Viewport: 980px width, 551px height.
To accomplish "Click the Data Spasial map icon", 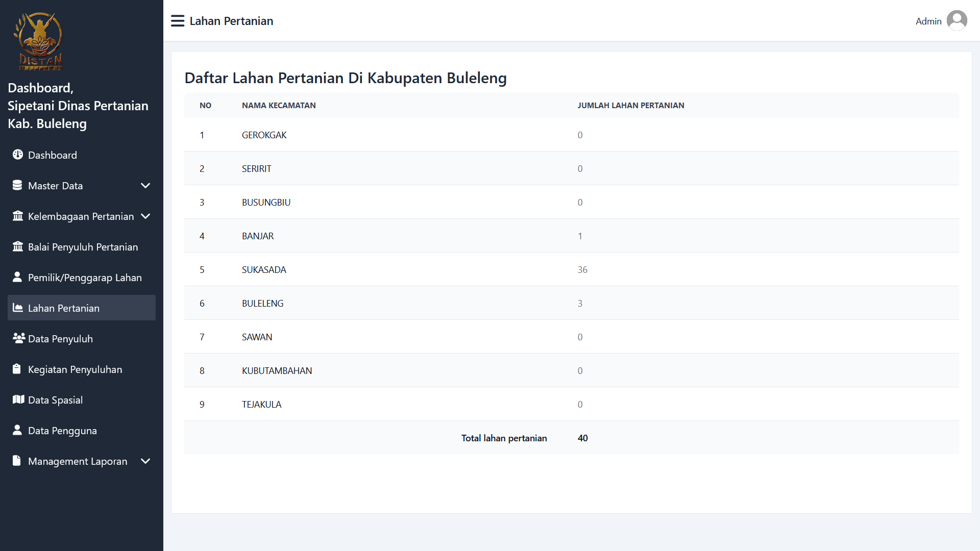I will point(18,399).
